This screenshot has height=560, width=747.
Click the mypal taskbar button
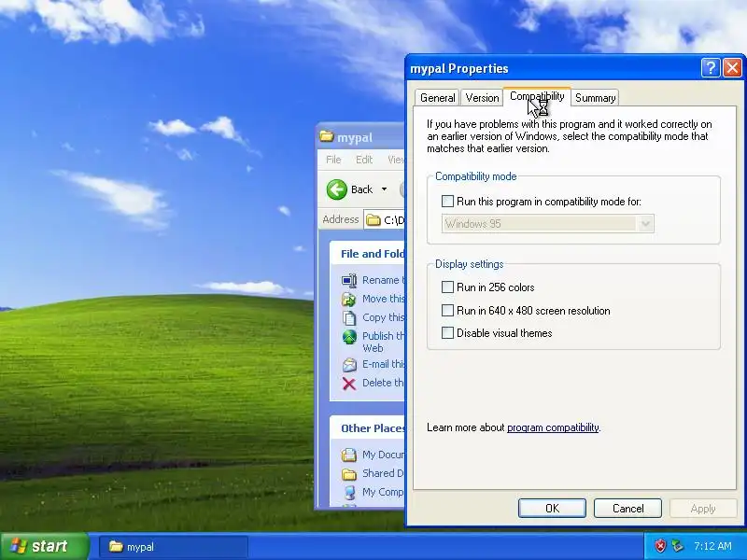(174, 547)
